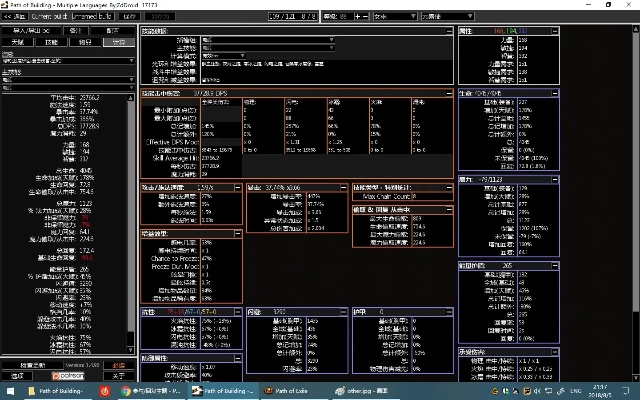Image resolution: width=640 pixels, height=400 pixels.
Task: Collapse the Resists section
Action: 238,312
